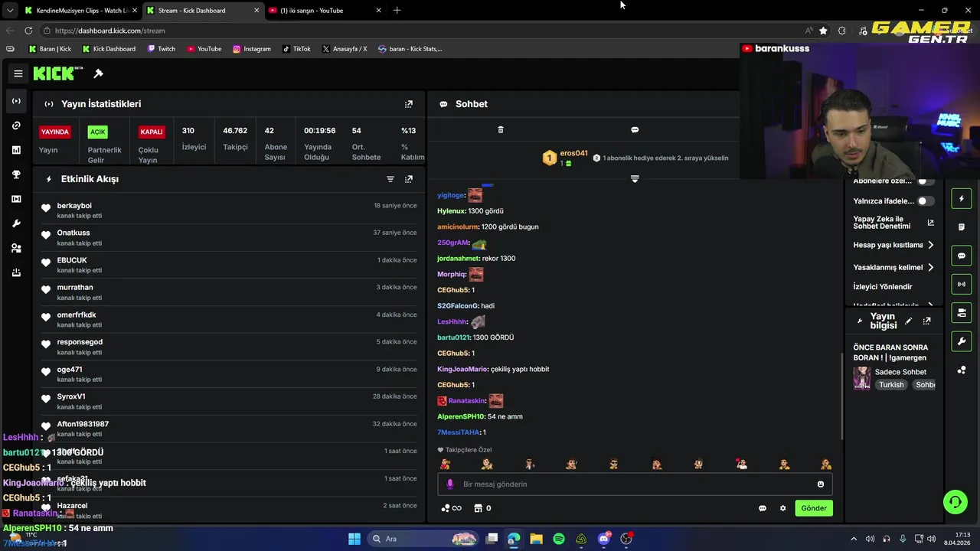980x551 pixels.
Task: Reload the page with browser refresh button
Action: pos(28,31)
